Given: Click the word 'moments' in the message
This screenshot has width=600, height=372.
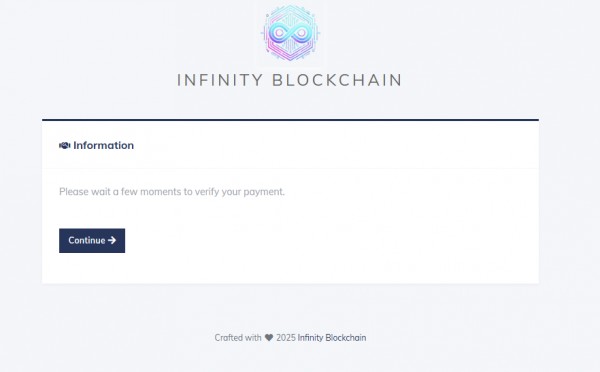Looking at the screenshot, I should pyautogui.click(x=161, y=191).
